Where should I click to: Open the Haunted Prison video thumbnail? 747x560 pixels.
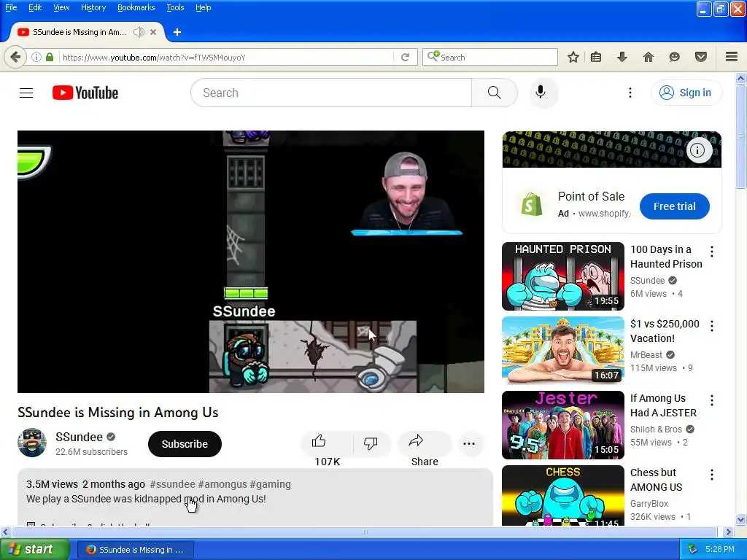(x=562, y=276)
